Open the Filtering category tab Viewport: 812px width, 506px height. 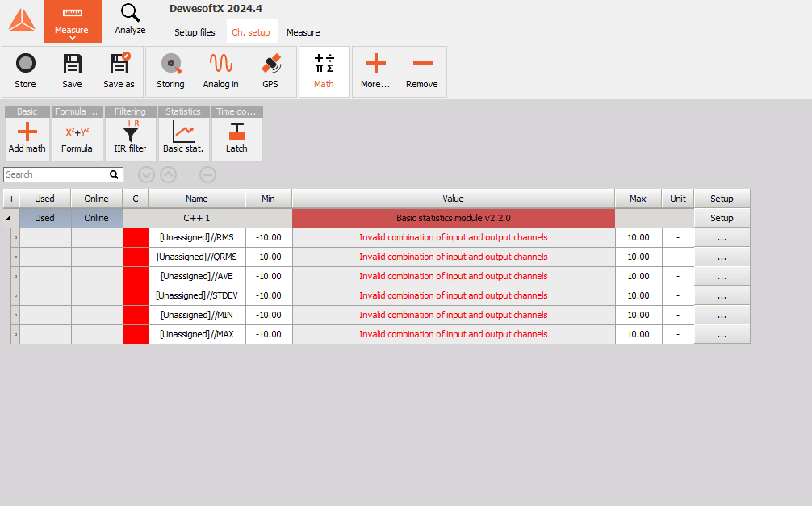(x=130, y=111)
